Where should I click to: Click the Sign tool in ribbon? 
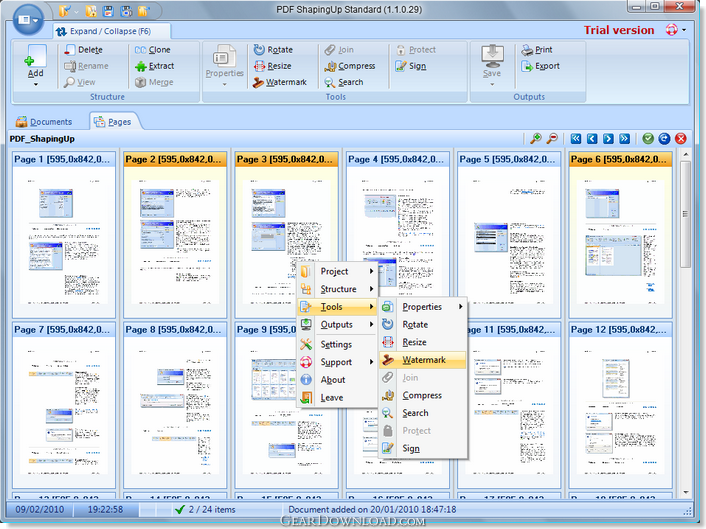(x=411, y=66)
